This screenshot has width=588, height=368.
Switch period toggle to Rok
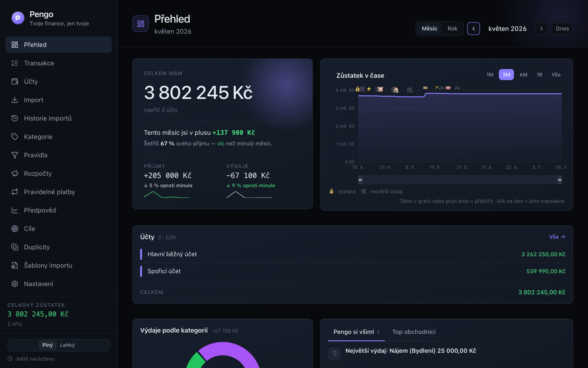tap(452, 29)
